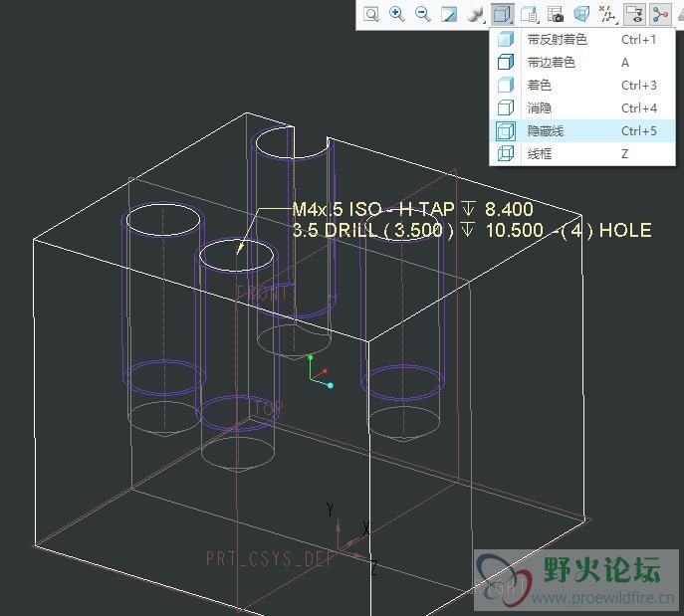The width and height of the screenshot is (684, 616).
Task: Open the rendering options icon dropdown
Action: tap(475, 14)
